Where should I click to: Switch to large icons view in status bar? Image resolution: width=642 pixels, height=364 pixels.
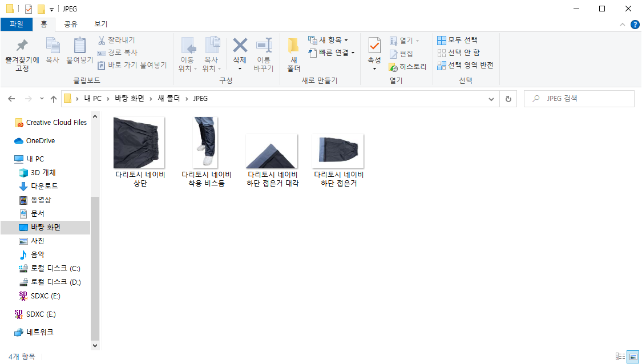[x=633, y=357]
